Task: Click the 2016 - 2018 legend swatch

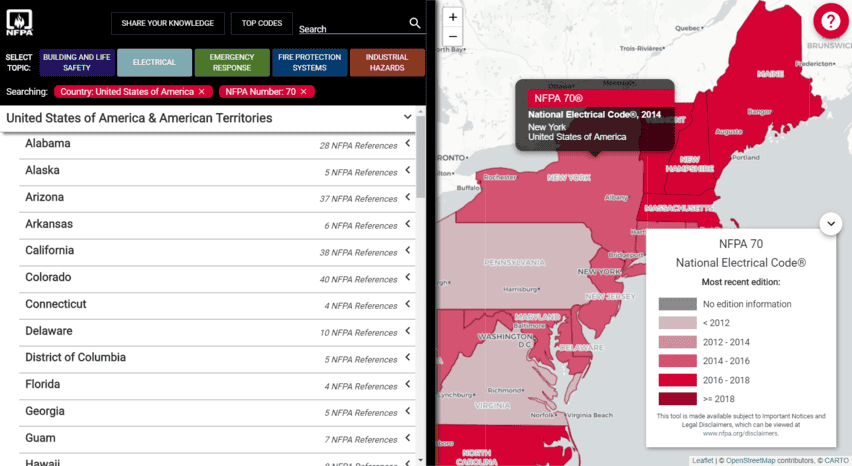Action: tap(677, 380)
